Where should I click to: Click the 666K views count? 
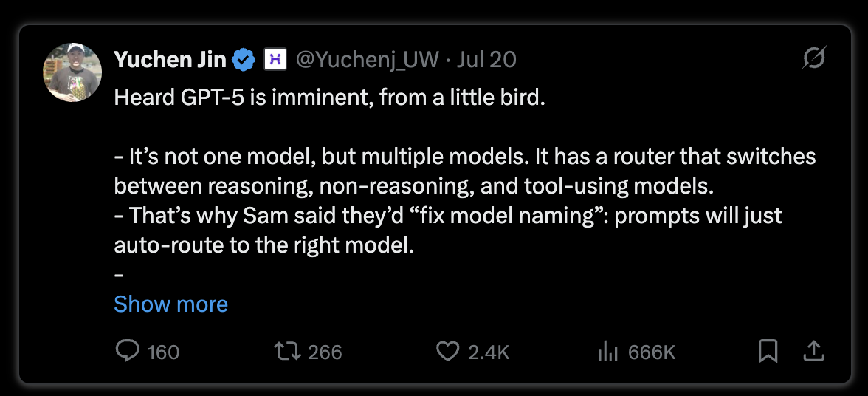652,352
